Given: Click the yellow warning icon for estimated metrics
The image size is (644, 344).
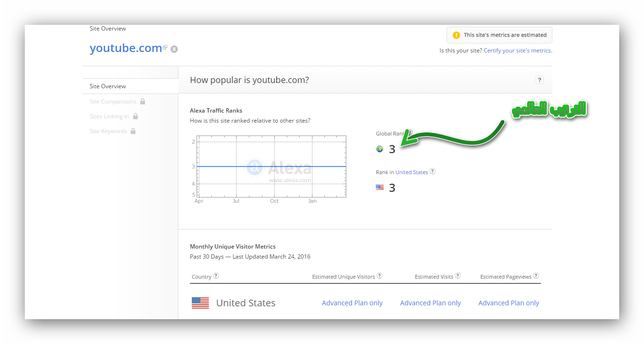Looking at the screenshot, I should [x=456, y=35].
